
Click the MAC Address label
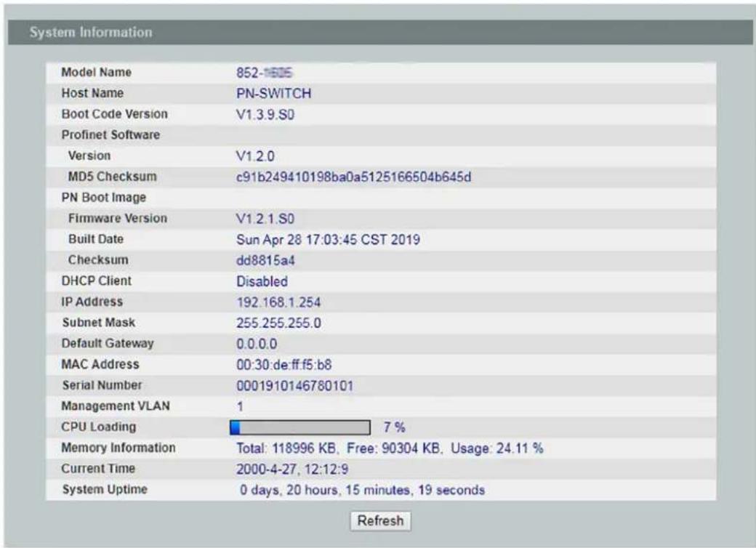coord(100,364)
